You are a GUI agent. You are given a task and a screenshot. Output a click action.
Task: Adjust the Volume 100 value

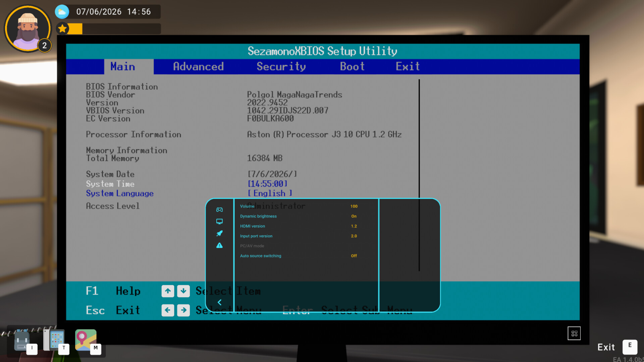click(354, 206)
